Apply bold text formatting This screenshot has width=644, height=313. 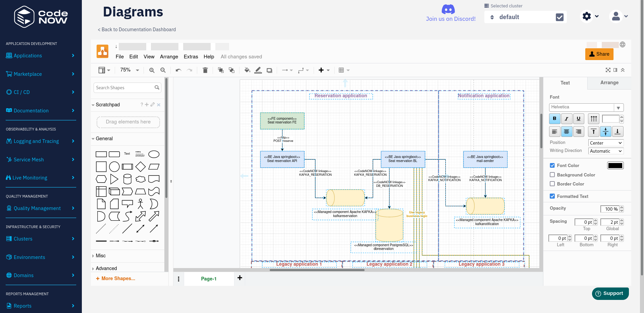[554, 118]
